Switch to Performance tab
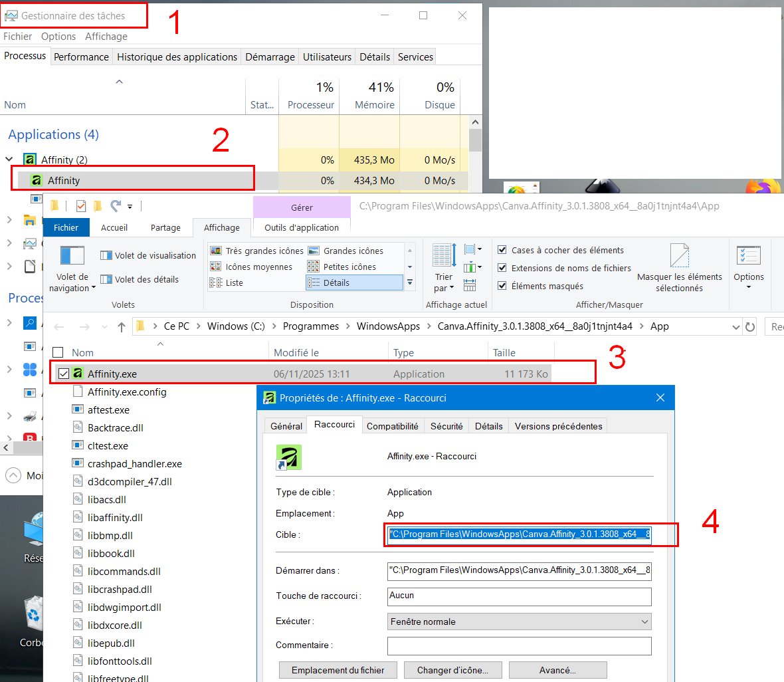This screenshot has height=682, width=784. 81,57
